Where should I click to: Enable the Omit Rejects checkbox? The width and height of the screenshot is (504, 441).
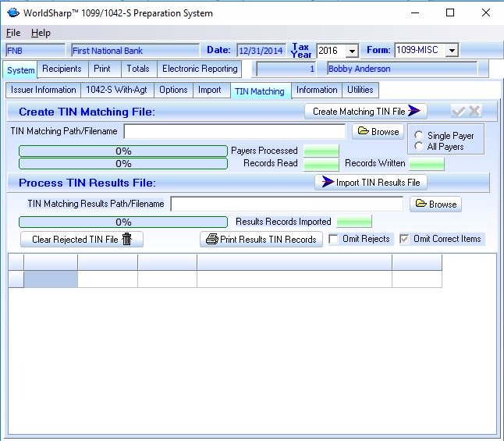[334, 239]
